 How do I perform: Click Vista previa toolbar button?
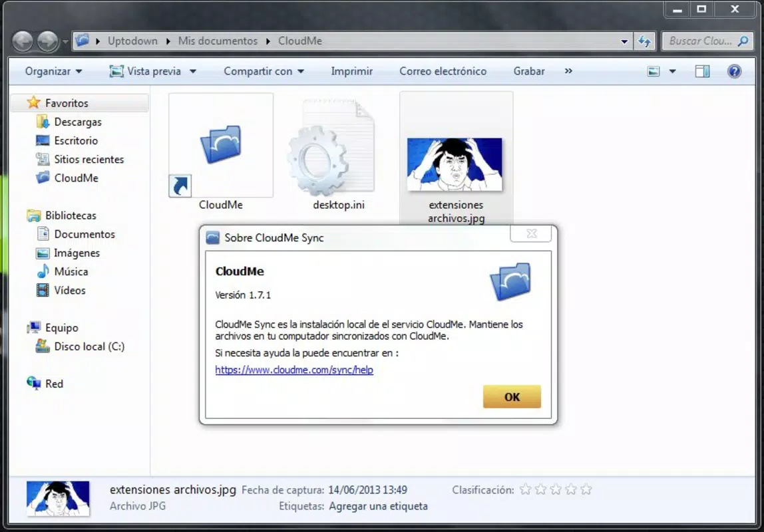tap(145, 71)
